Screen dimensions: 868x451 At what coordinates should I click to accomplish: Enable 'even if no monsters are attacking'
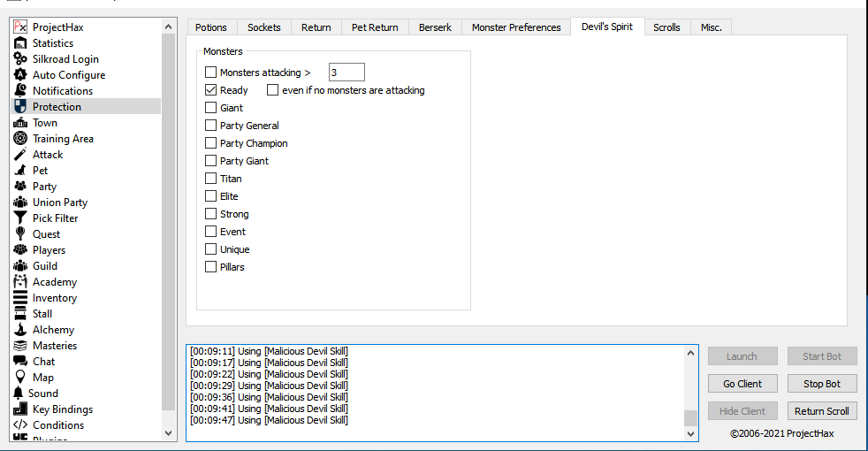pyautogui.click(x=272, y=90)
